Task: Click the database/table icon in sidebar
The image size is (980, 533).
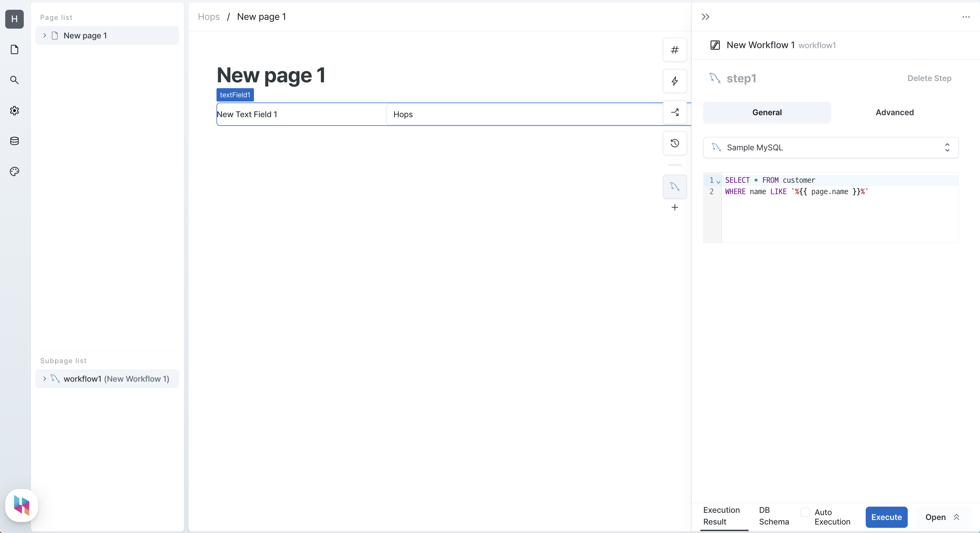Action: tap(14, 141)
